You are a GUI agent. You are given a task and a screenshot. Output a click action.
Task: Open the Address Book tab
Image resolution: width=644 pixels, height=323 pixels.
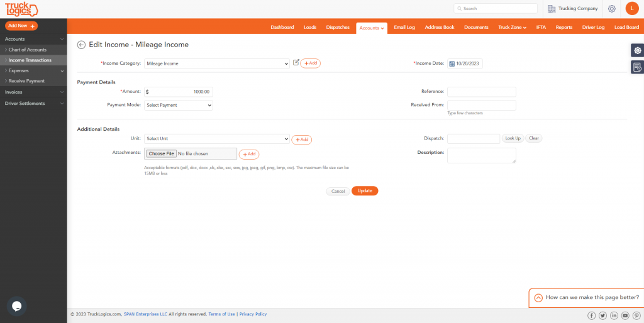[440, 28]
